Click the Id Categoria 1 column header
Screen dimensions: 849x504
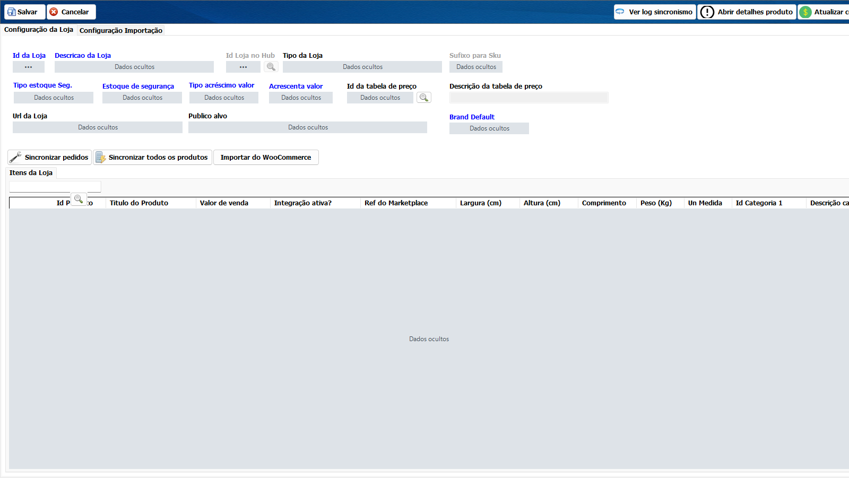point(769,203)
